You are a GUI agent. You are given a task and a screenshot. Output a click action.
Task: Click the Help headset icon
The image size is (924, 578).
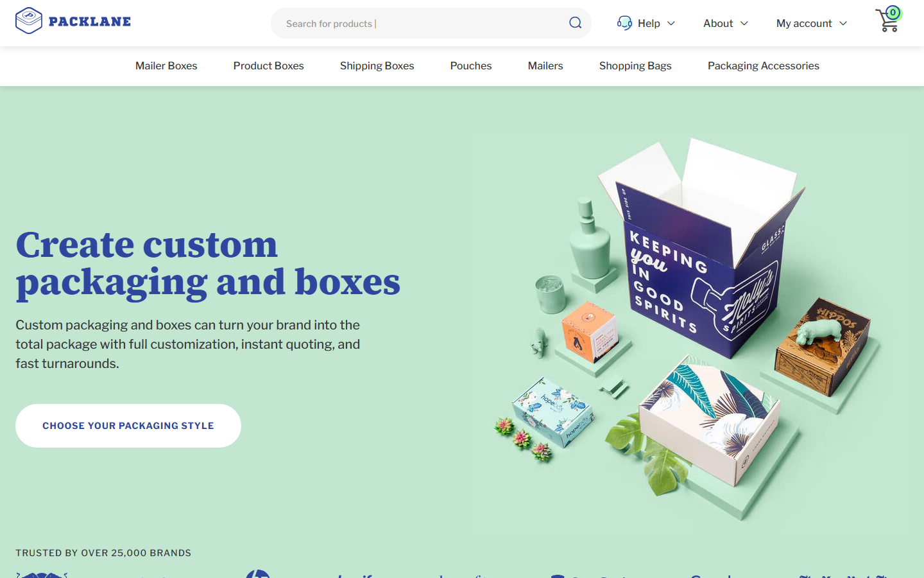pyautogui.click(x=624, y=23)
